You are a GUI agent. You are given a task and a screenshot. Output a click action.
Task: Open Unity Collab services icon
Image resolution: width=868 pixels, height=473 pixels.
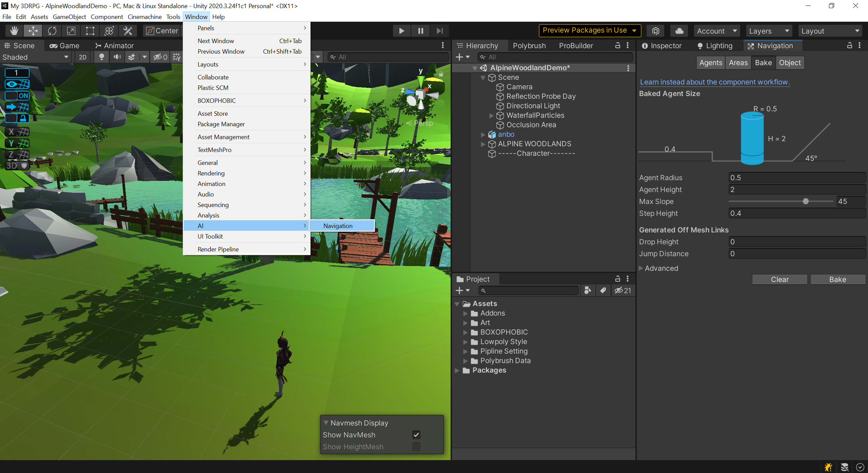tap(655, 31)
